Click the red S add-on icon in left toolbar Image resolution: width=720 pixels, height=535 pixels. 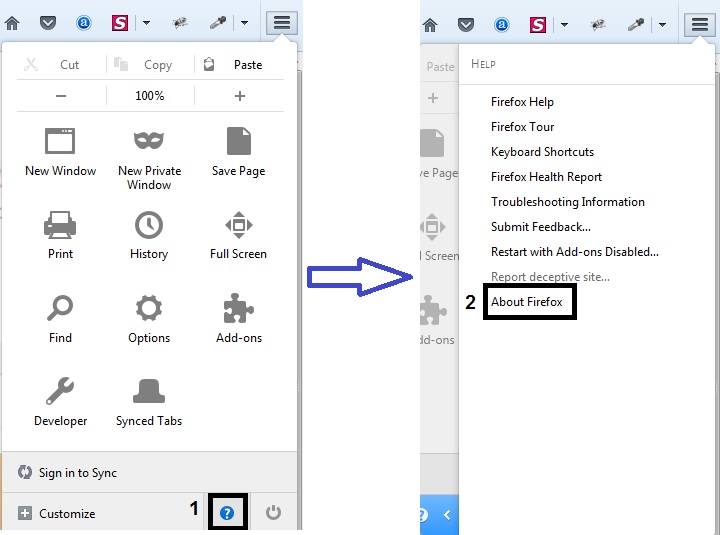point(120,23)
